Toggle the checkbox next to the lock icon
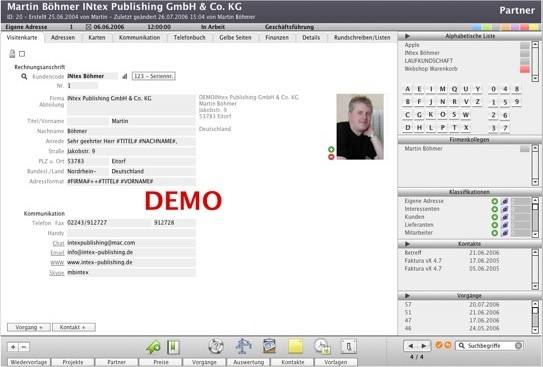Image resolution: width=543 pixels, height=367 pixels. (x=22, y=54)
